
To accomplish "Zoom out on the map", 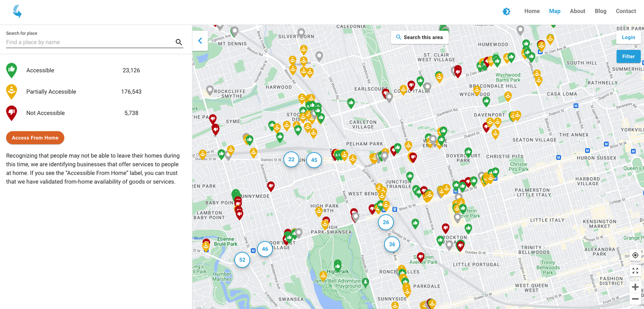I will (635, 299).
